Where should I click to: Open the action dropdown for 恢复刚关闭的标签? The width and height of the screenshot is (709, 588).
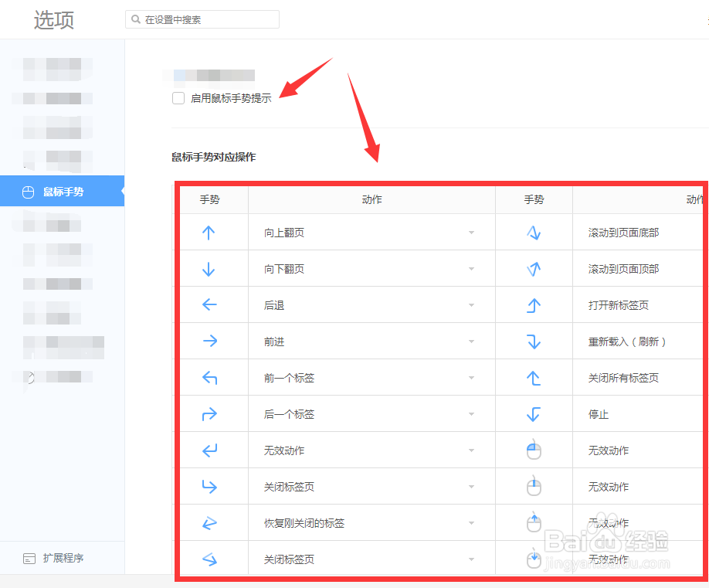(x=471, y=522)
